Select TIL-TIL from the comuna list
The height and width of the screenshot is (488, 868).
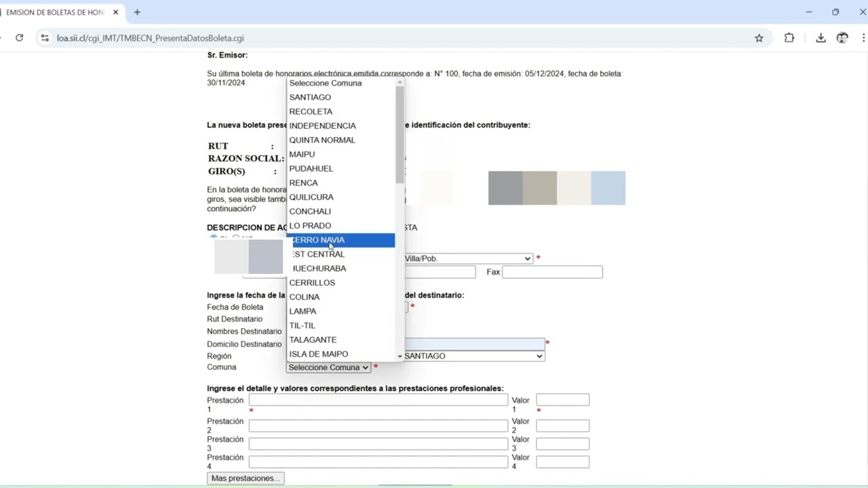(x=341, y=325)
